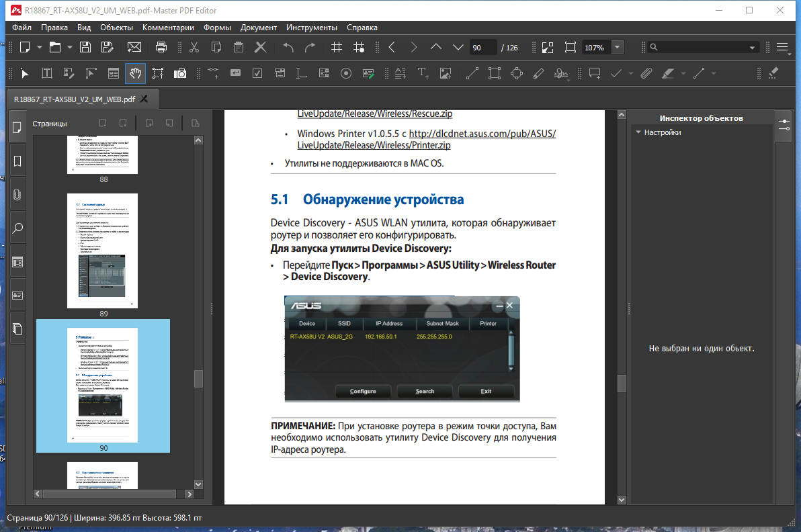Click the Fit Page icon
The width and height of the screenshot is (801, 532).
[x=570, y=48]
